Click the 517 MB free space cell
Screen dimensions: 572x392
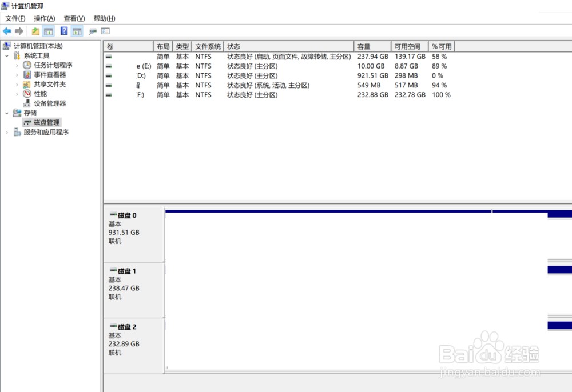pyautogui.click(x=406, y=85)
